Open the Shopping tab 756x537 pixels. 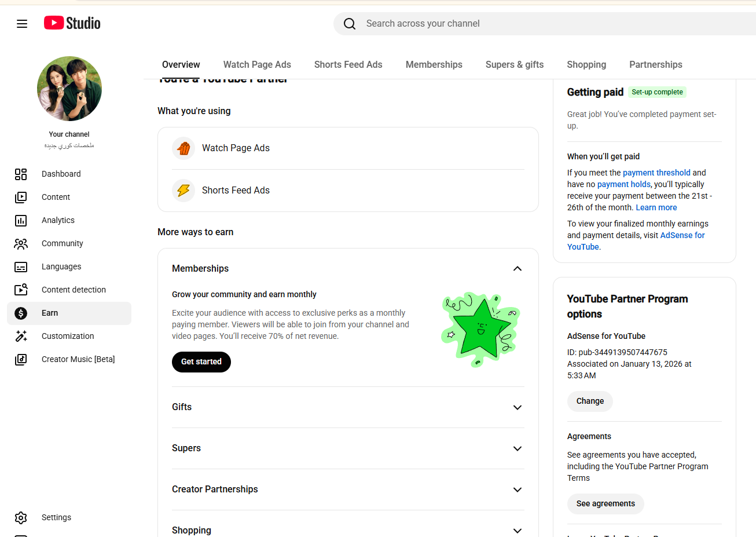point(586,64)
